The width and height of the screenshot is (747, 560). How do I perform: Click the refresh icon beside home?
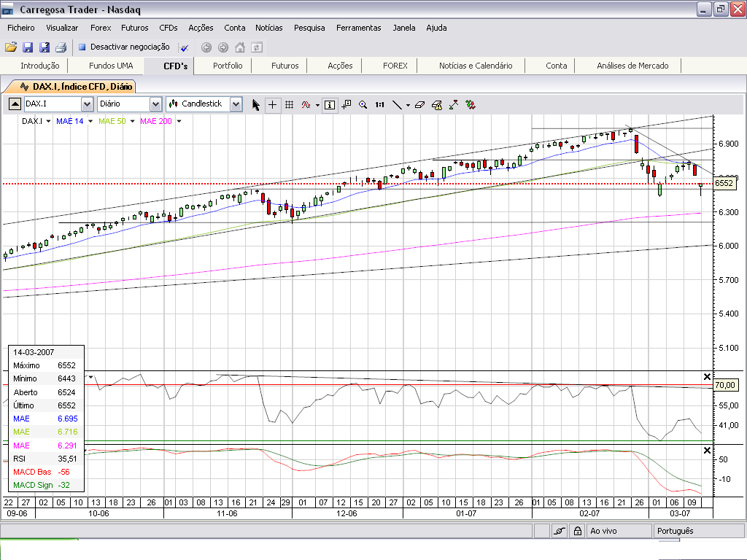257,47
